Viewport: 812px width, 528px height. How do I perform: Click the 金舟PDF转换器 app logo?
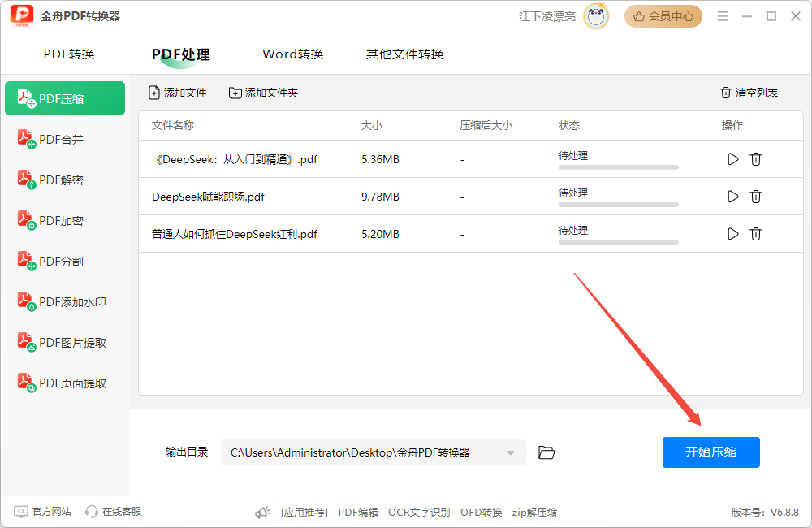pyautogui.click(x=22, y=16)
